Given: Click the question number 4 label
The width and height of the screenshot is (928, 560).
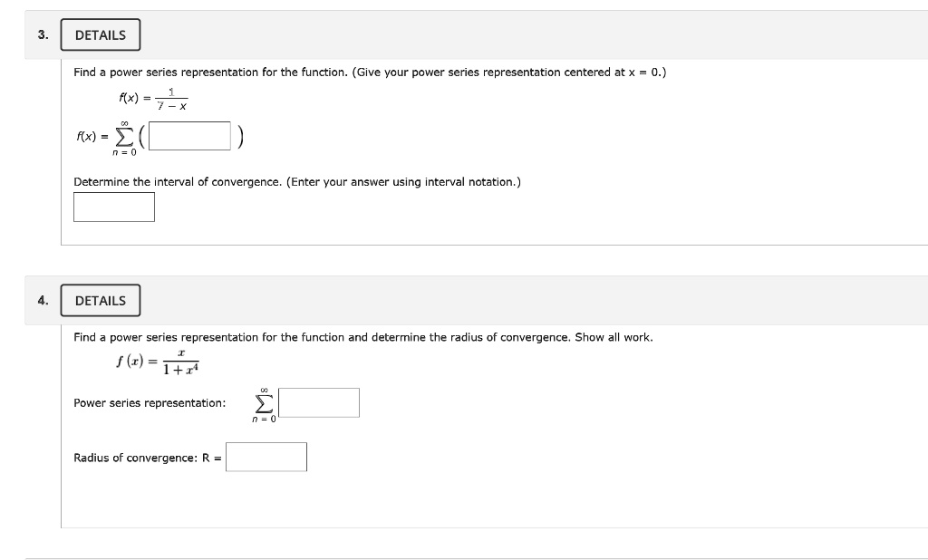Looking at the screenshot, I should 40,299.
